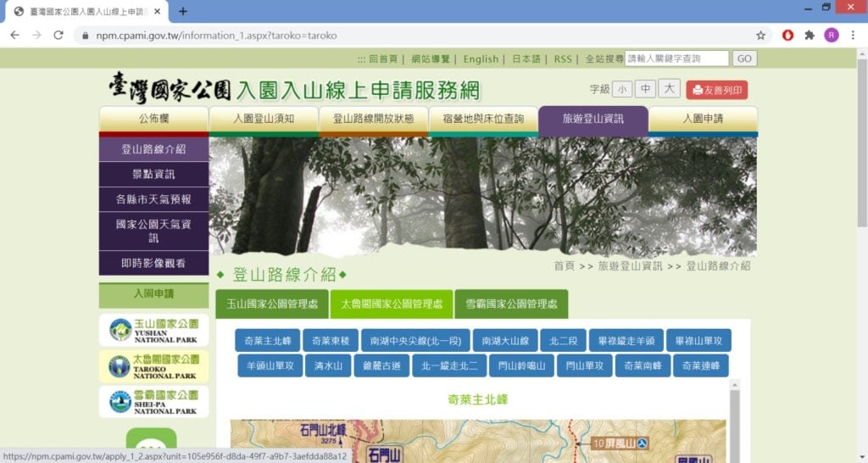
Task: Select 登山路線介紹 in the sidebar
Action: [153, 149]
